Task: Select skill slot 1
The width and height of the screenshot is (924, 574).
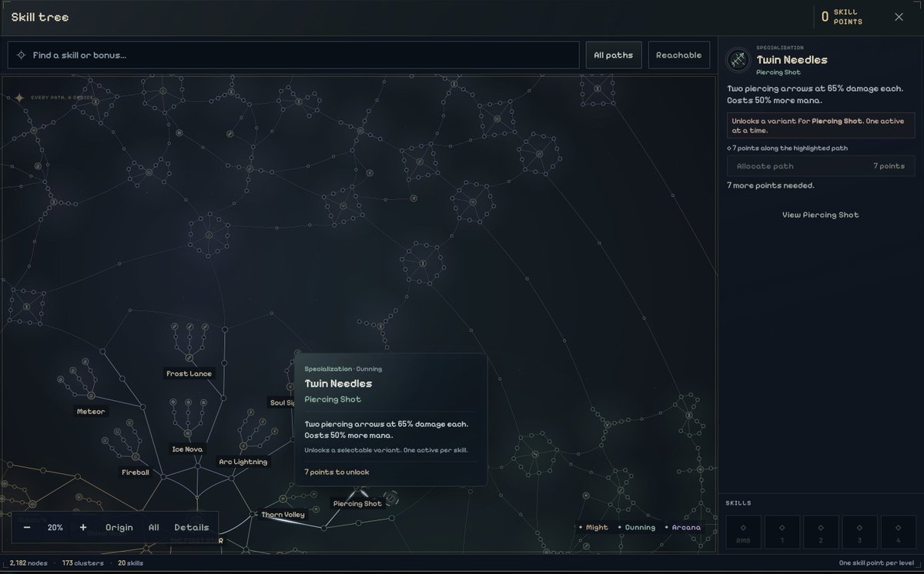Action: (x=782, y=532)
